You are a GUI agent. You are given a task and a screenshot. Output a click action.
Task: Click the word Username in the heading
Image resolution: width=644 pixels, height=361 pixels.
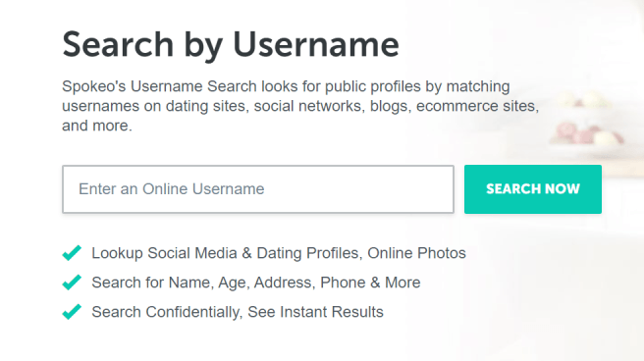pyautogui.click(x=316, y=44)
